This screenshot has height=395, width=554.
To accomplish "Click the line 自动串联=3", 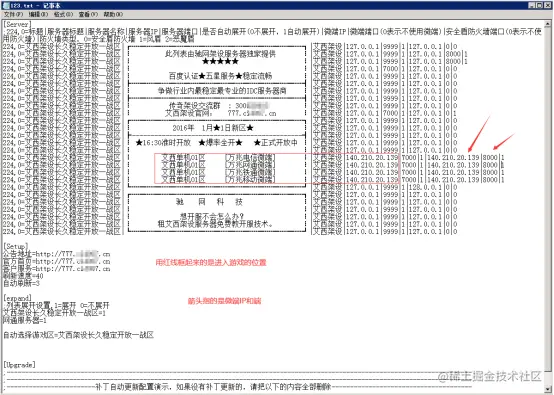I will point(21,283).
